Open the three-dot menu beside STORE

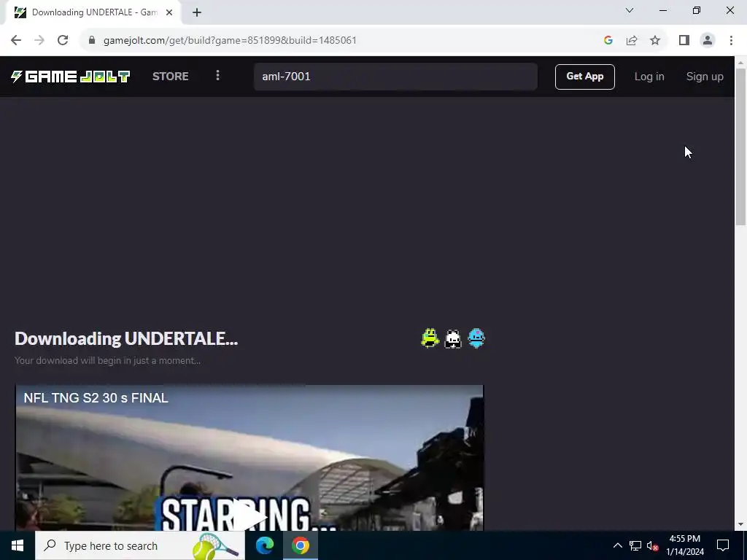tap(217, 76)
